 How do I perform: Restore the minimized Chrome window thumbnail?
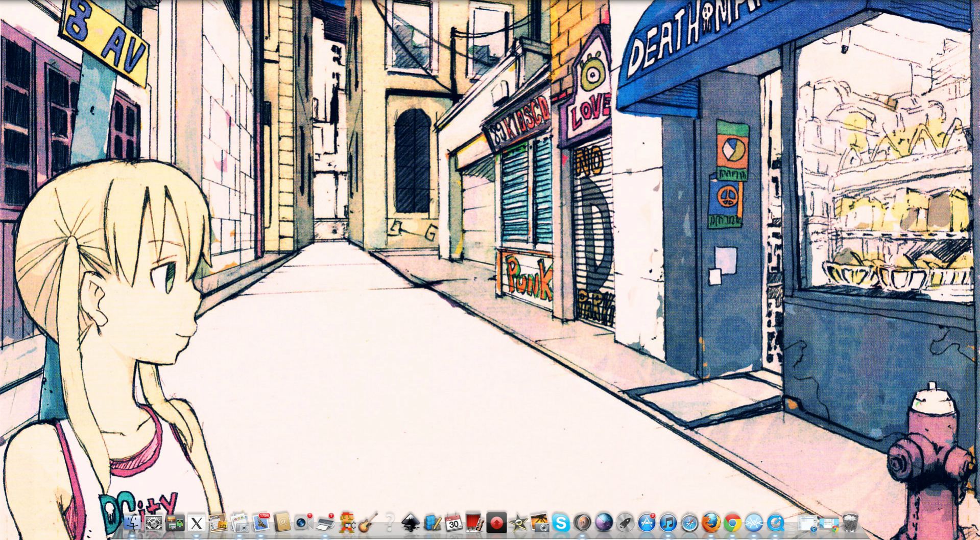829,524
